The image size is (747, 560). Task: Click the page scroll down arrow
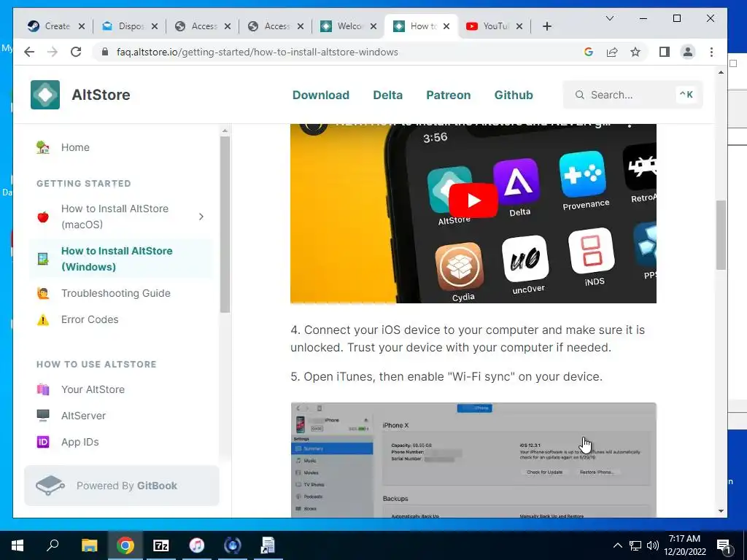coord(721,511)
